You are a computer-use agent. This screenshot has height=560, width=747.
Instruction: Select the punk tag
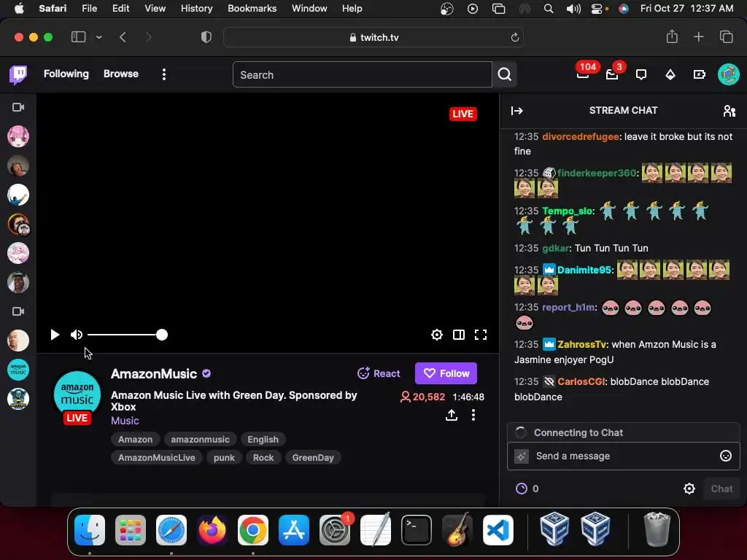[x=224, y=458]
